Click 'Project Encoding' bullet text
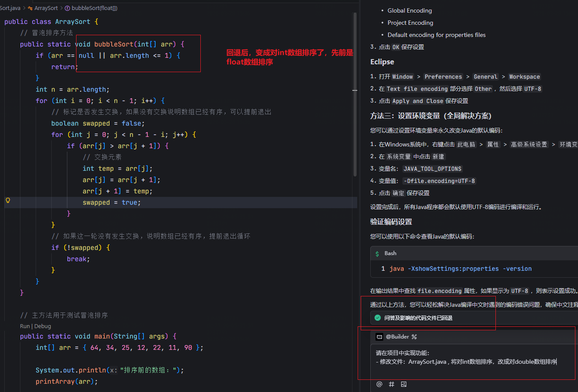This screenshot has height=392, width=578. click(x=410, y=23)
